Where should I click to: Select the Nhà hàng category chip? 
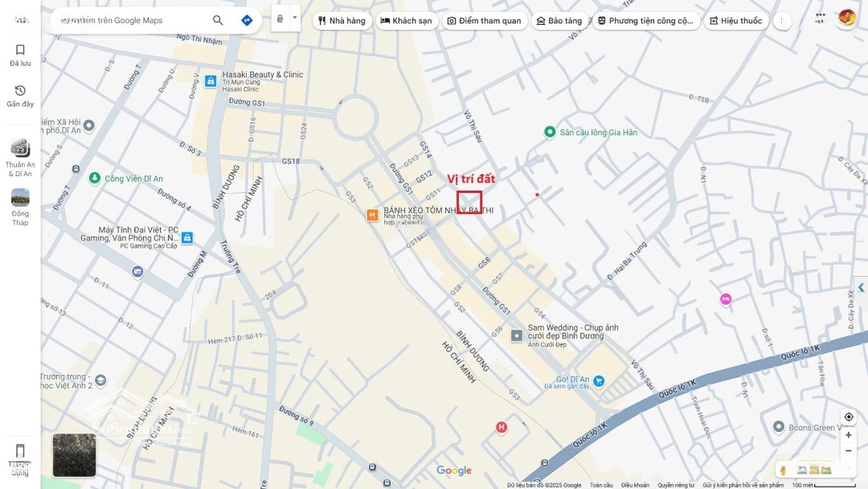(x=342, y=21)
